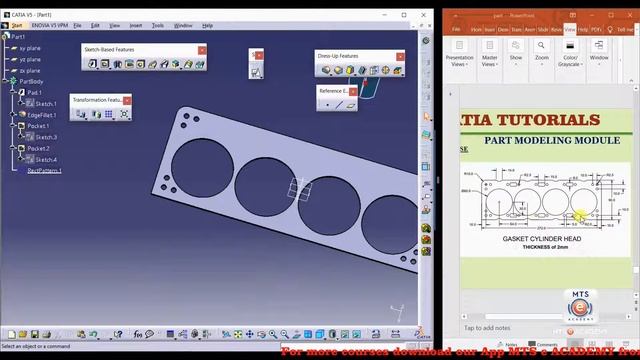The height and width of the screenshot is (360, 640).
Task: Select the Mirror tool in Transformation Features
Action: (96, 114)
